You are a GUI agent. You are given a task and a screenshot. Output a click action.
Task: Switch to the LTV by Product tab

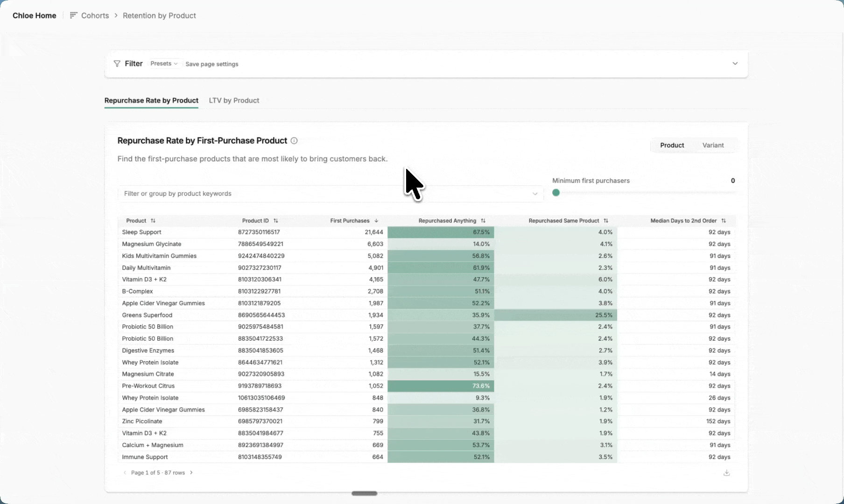tap(234, 100)
